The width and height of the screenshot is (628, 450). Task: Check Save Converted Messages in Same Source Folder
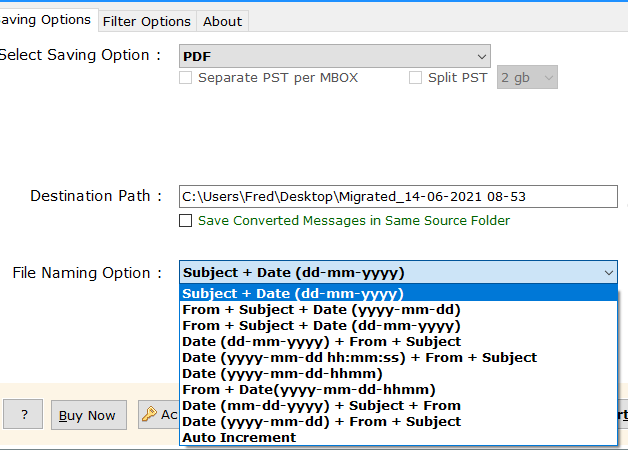[x=185, y=221]
